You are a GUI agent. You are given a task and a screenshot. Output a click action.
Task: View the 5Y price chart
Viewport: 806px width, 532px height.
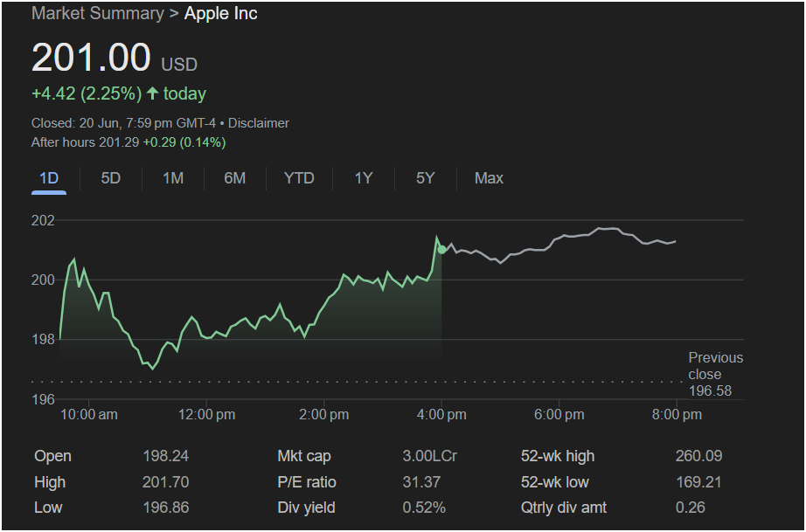click(425, 178)
